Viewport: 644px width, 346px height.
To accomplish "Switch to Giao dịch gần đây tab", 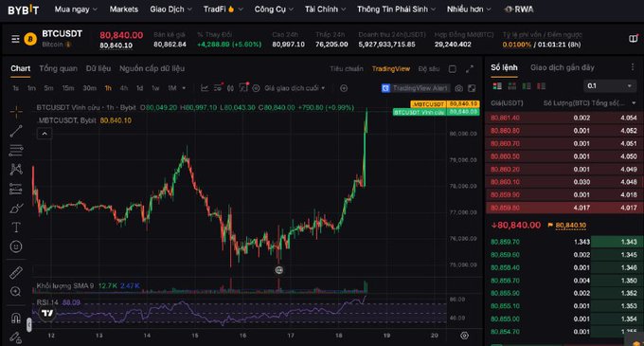I will point(563,67).
